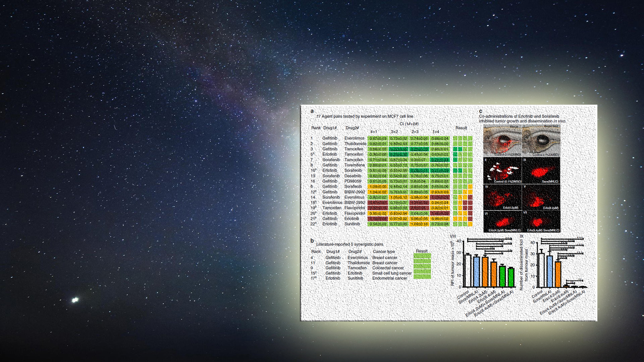Click the yellow cell '1.04±0.02' in rank 12 row
Image resolution: width=644 pixels, height=362 pixels.
(378, 192)
